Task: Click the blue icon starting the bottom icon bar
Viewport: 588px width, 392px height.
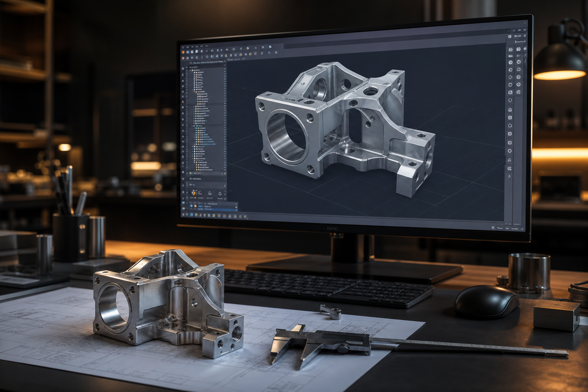Action: [x=191, y=215]
